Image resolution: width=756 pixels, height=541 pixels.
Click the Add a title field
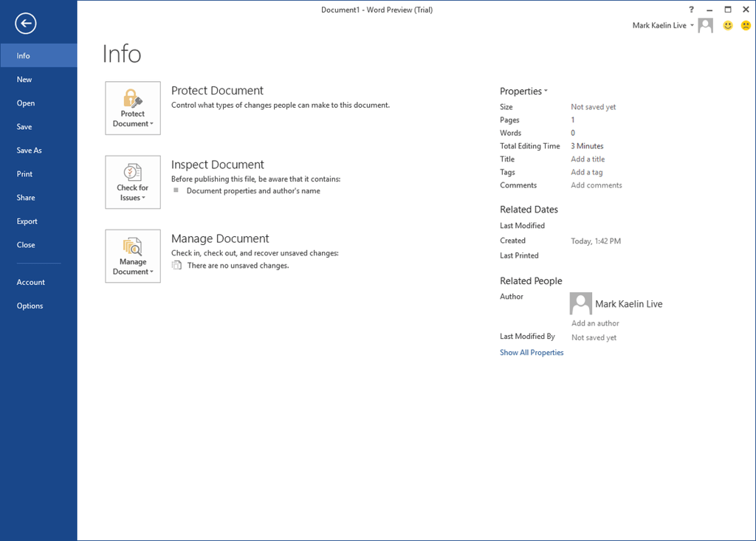click(588, 159)
